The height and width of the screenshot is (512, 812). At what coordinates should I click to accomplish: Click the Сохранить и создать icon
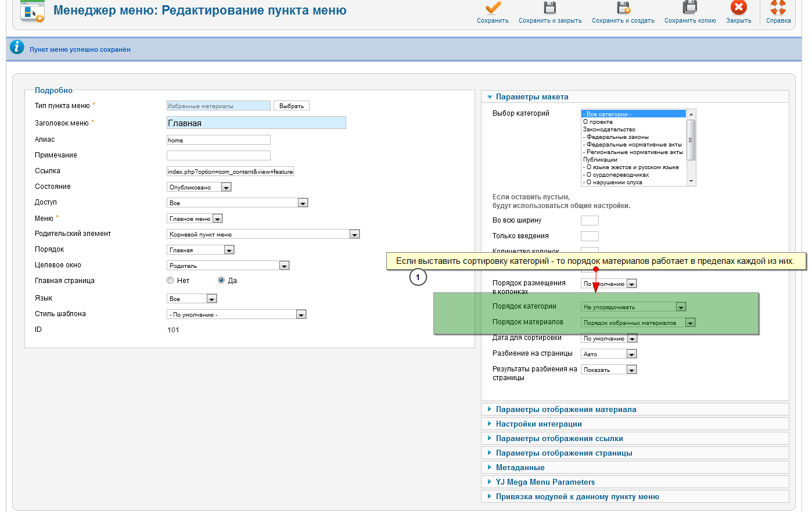tap(623, 8)
